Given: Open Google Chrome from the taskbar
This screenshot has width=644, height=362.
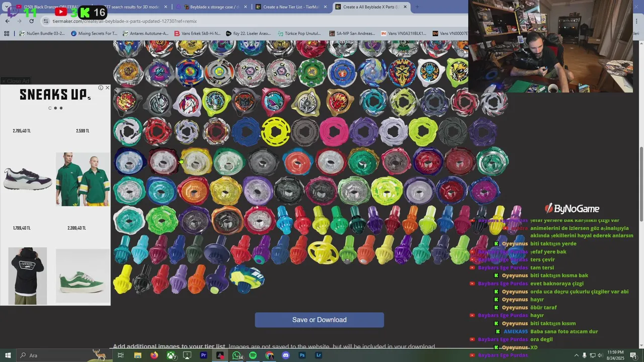Looking at the screenshot, I should click(x=270, y=355).
